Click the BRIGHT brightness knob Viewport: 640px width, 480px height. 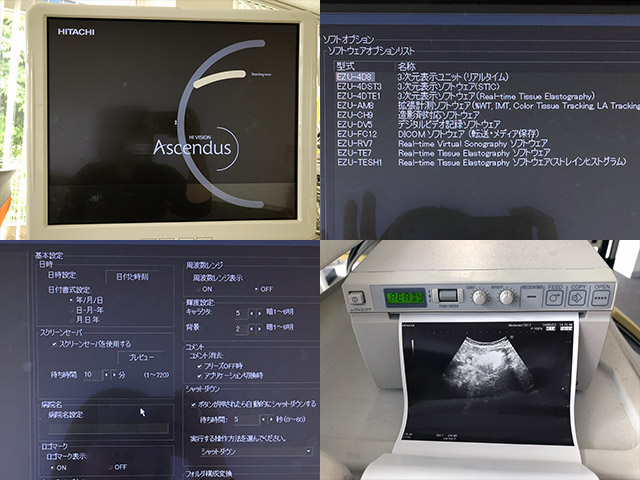tap(507, 297)
